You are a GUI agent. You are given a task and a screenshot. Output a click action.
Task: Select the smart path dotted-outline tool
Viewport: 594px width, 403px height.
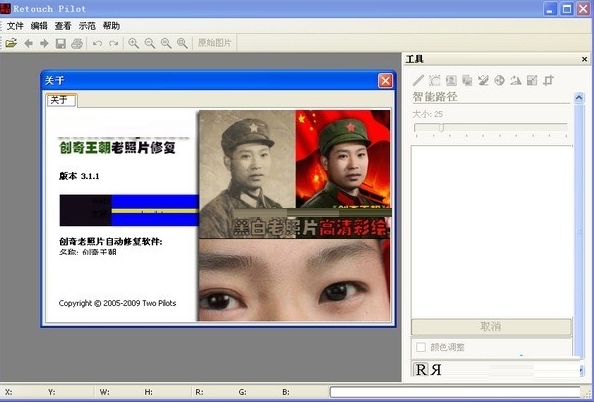pos(435,80)
